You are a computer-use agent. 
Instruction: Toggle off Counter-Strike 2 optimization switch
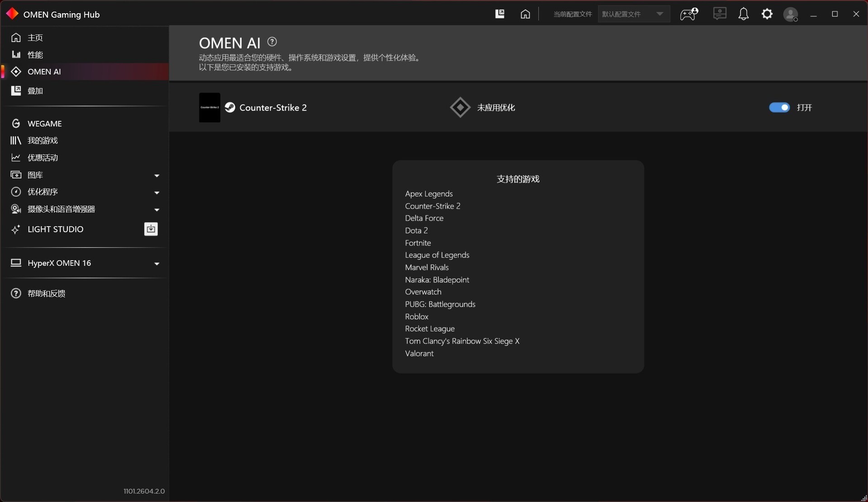coord(779,107)
